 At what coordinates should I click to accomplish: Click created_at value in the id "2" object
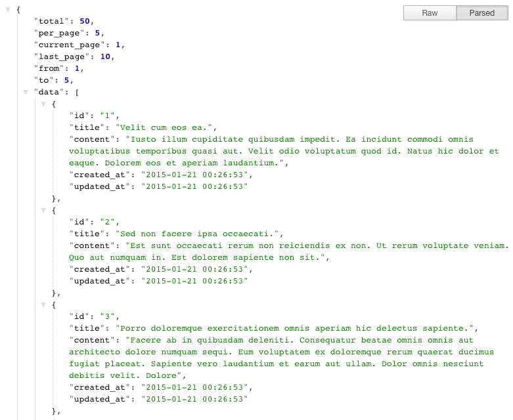(x=194, y=269)
